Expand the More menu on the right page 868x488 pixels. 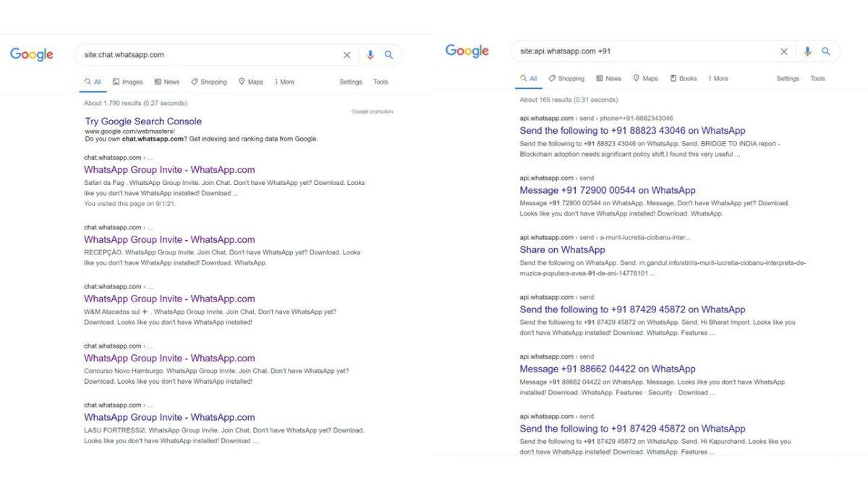[x=716, y=78]
